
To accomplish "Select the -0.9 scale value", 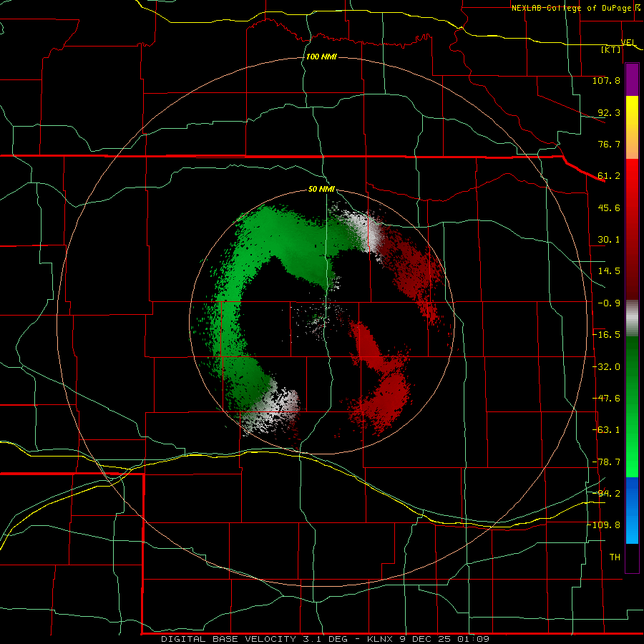I will (x=609, y=303).
